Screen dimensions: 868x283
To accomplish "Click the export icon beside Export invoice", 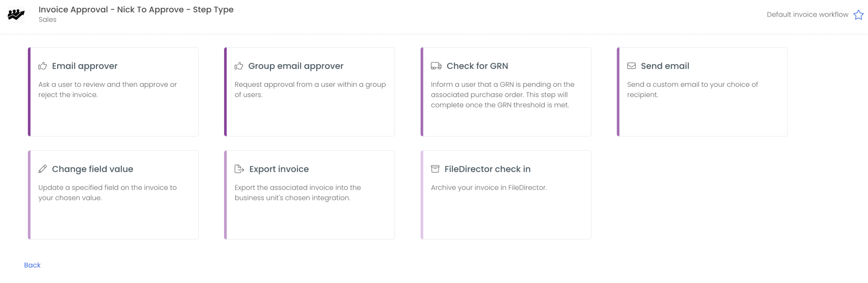I will 239,169.
